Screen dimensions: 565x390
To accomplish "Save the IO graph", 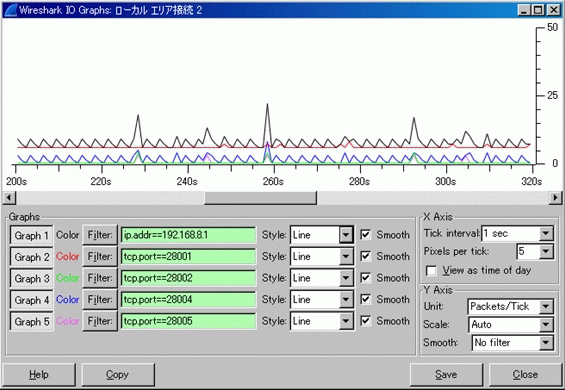I will point(446,375).
